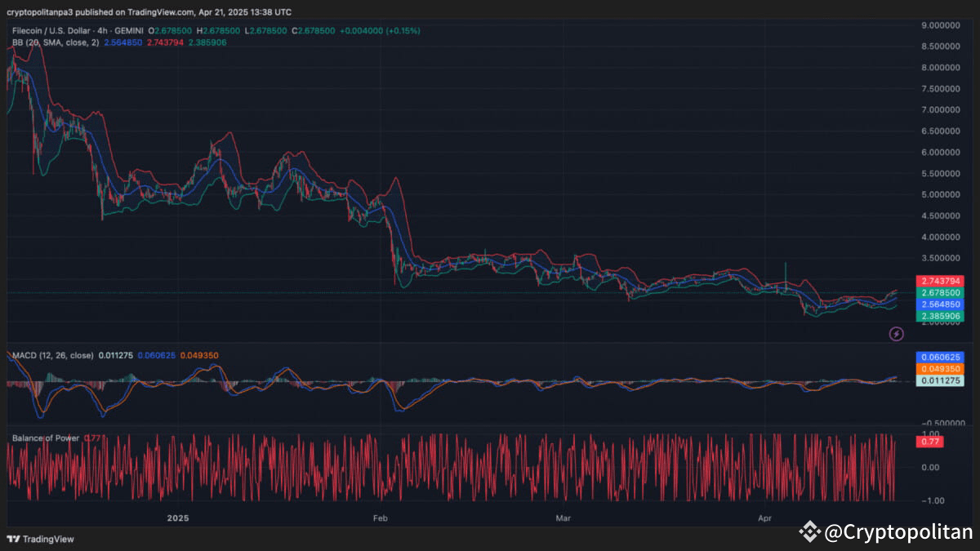
Task: Click the 6.000000 price axis label
Action: 941,153
